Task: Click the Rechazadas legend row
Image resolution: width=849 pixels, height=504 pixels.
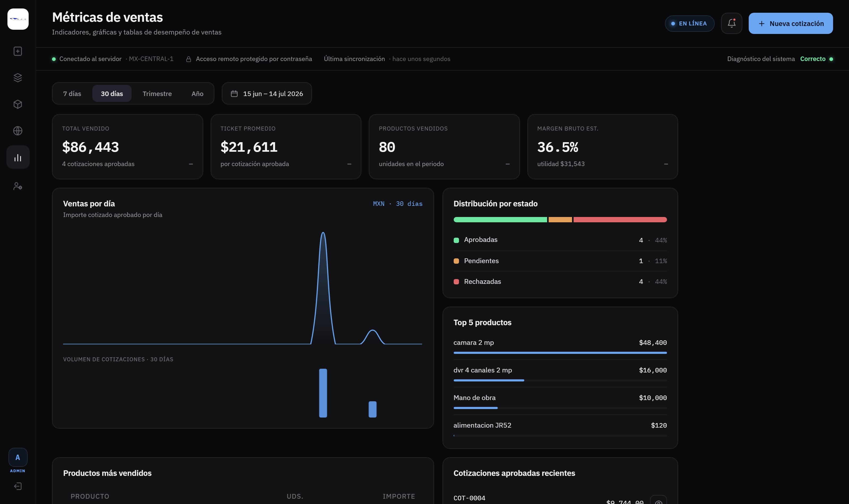Action: 560,281
